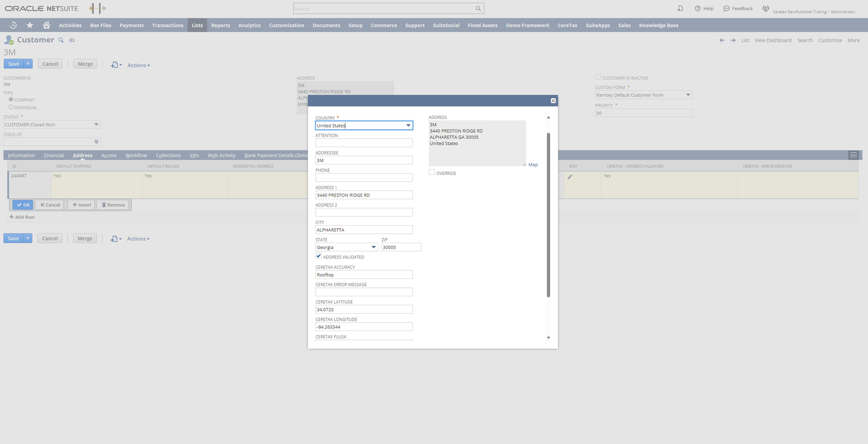Viewport: 868px width, 444px height.
Task: Click the dialog vertical scrollbar
Action: tap(548, 215)
